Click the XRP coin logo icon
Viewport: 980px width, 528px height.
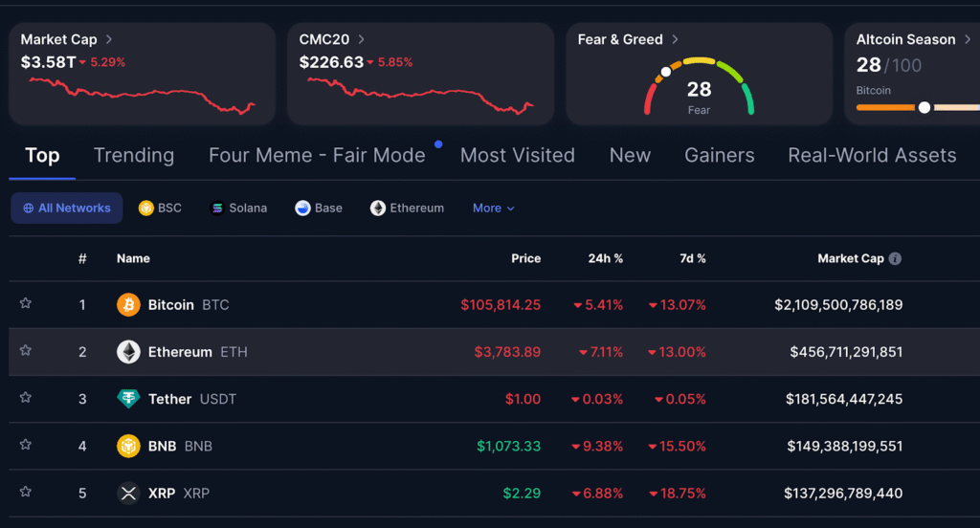128,494
